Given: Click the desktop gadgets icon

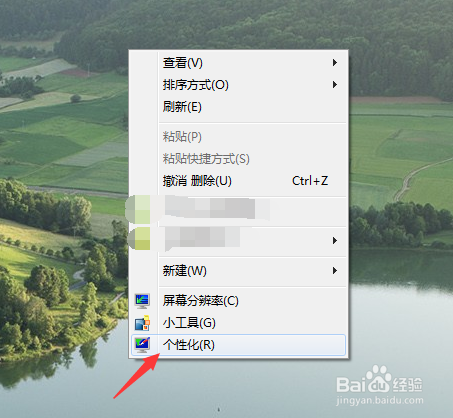Looking at the screenshot, I should 142,323.
